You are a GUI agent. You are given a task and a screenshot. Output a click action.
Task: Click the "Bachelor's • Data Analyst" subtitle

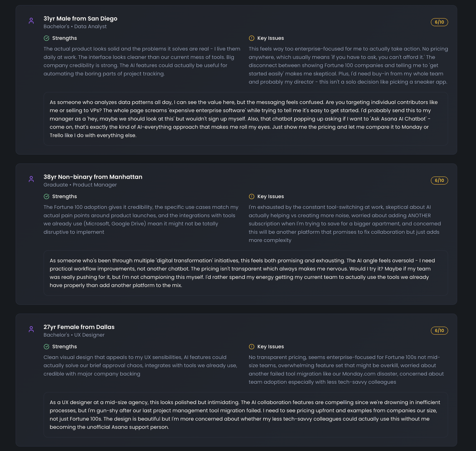75,27
